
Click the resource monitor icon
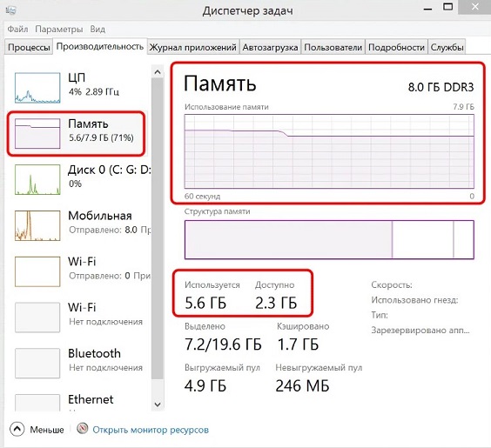(83, 428)
